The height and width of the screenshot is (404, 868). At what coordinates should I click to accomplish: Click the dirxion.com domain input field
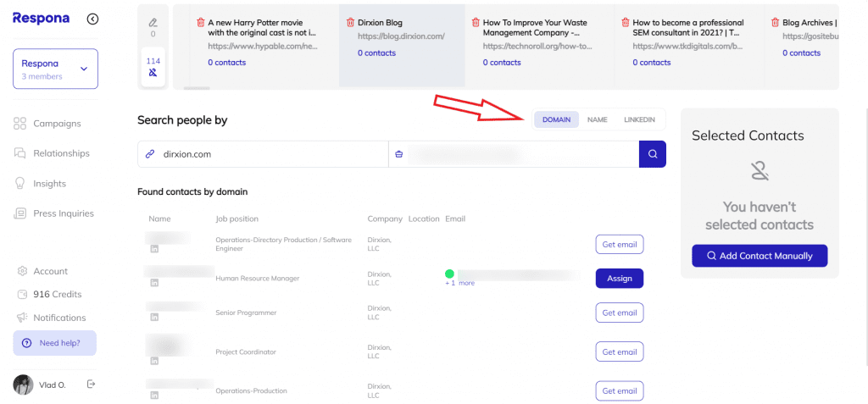(263, 154)
